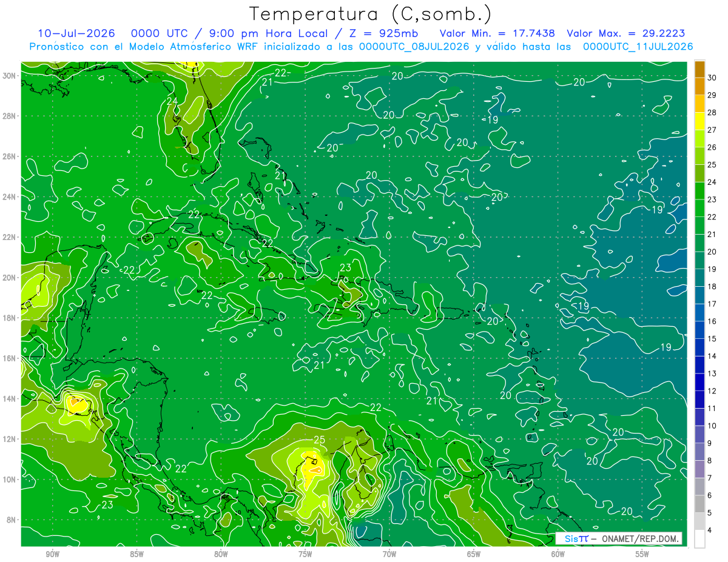
Task: Click the legend scale label 30
Action: click(x=712, y=78)
